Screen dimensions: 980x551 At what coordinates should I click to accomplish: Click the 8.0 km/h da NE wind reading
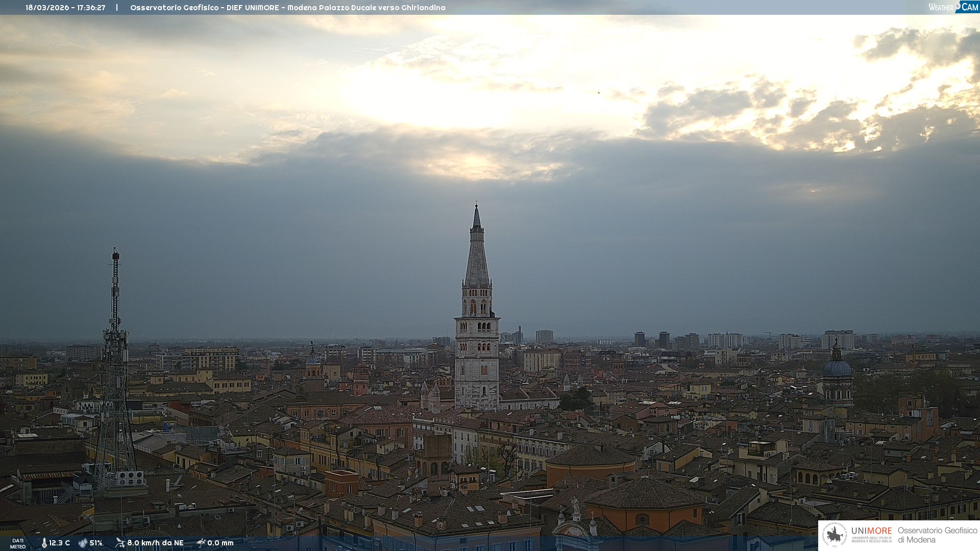click(x=155, y=543)
